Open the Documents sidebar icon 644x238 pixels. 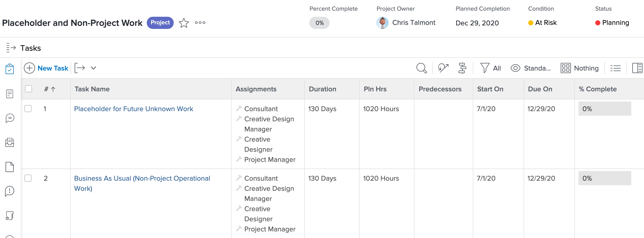(10, 167)
